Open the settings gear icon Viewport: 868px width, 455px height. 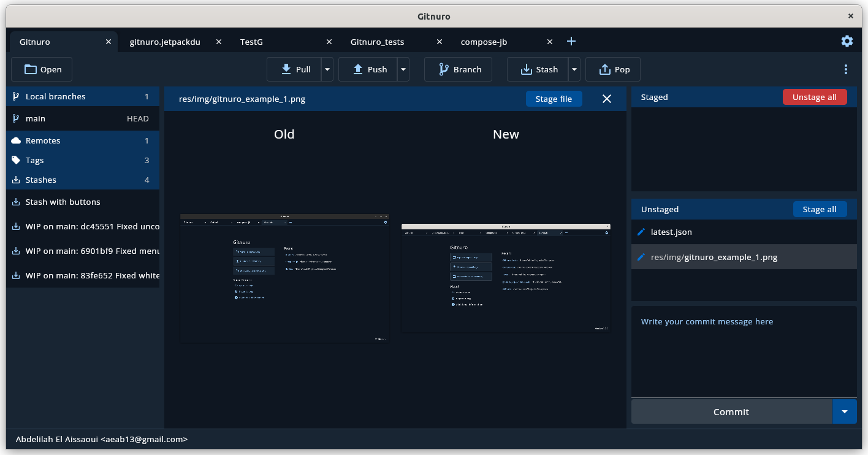[x=847, y=41]
